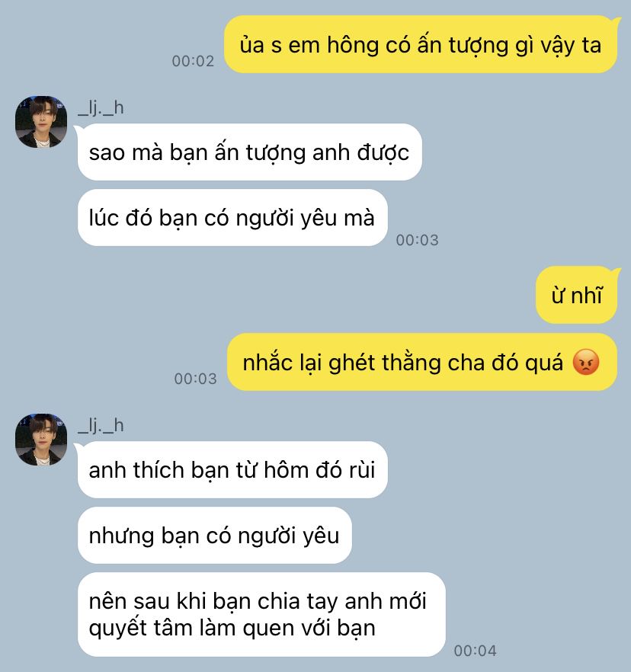Click the 00:03 timestamp beside 'lúc đó bạn'
The height and width of the screenshot is (672, 631).
tap(417, 240)
